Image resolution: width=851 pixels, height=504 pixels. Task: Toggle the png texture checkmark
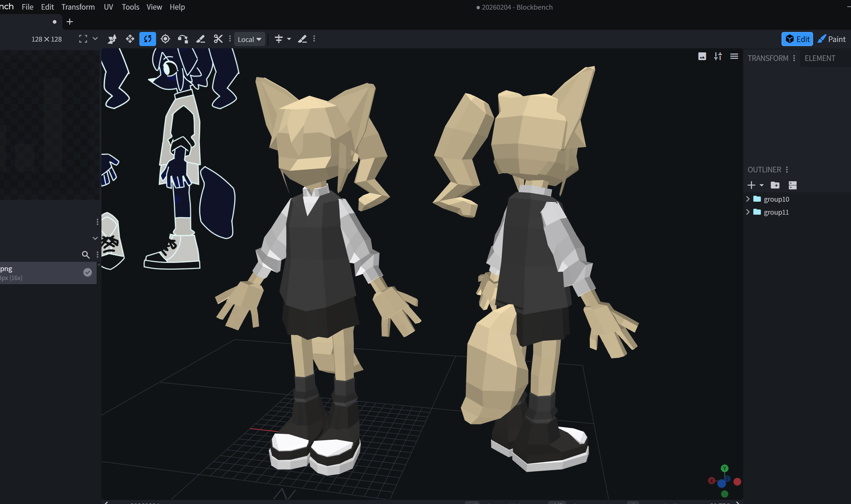pos(87,273)
